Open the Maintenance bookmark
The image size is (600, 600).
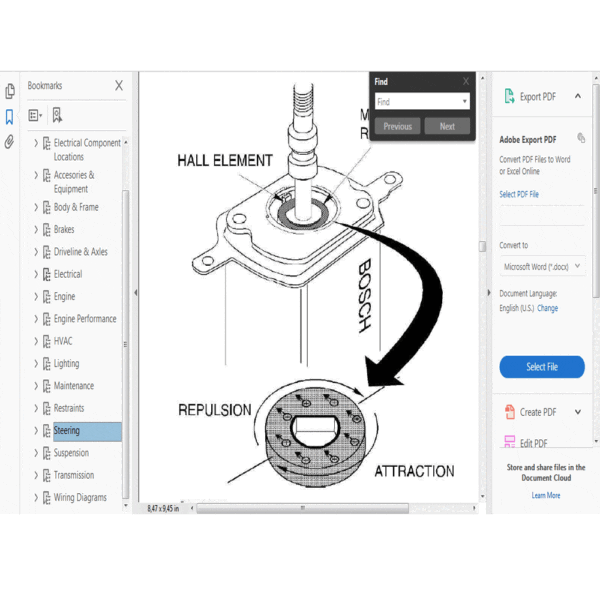click(x=74, y=386)
